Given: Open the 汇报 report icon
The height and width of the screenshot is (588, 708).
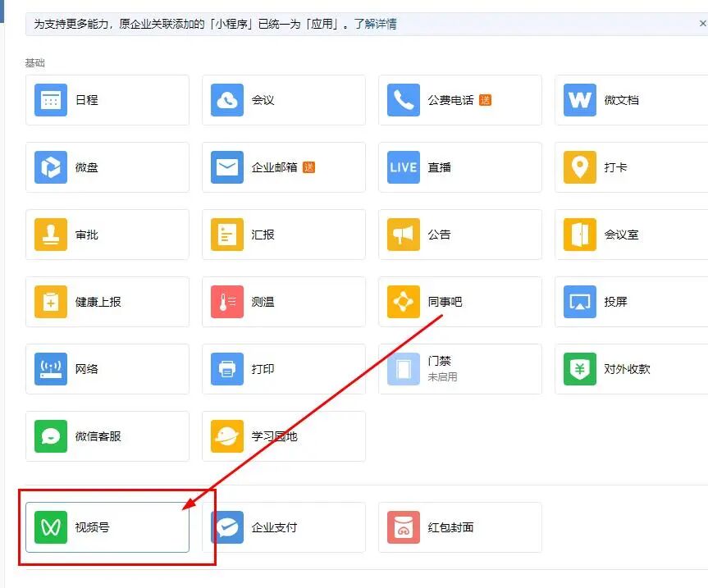Looking at the screenshot, I should (x=227, y=235).
